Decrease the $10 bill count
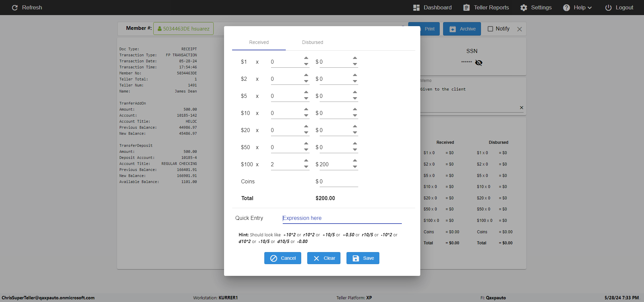 (306, 116)
